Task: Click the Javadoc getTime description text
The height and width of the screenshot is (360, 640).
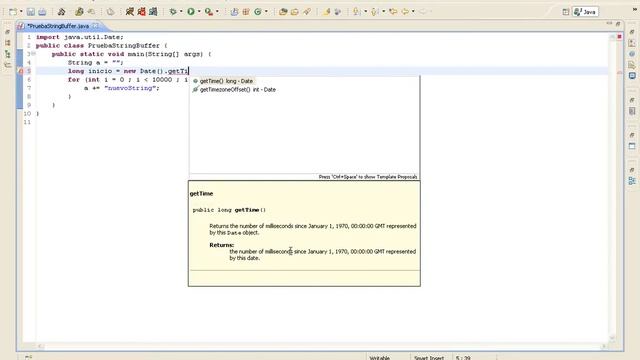Action: pyautogui.click(x=313, y=229)
